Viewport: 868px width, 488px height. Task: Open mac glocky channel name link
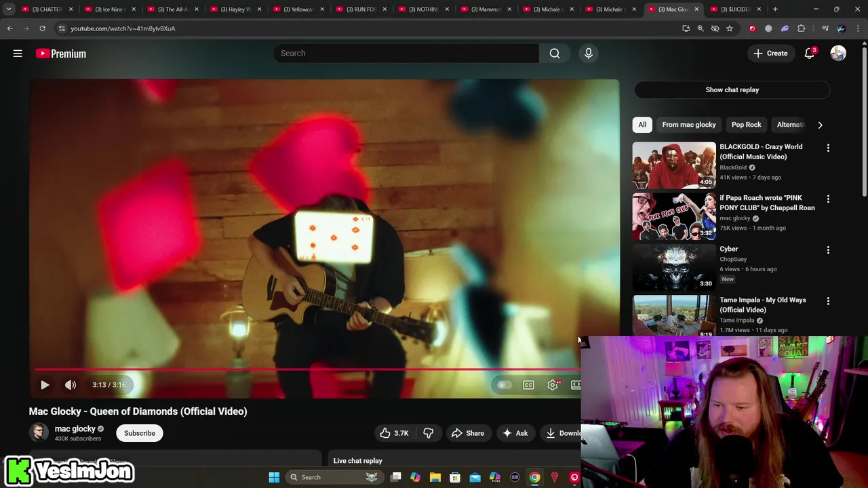75,428
